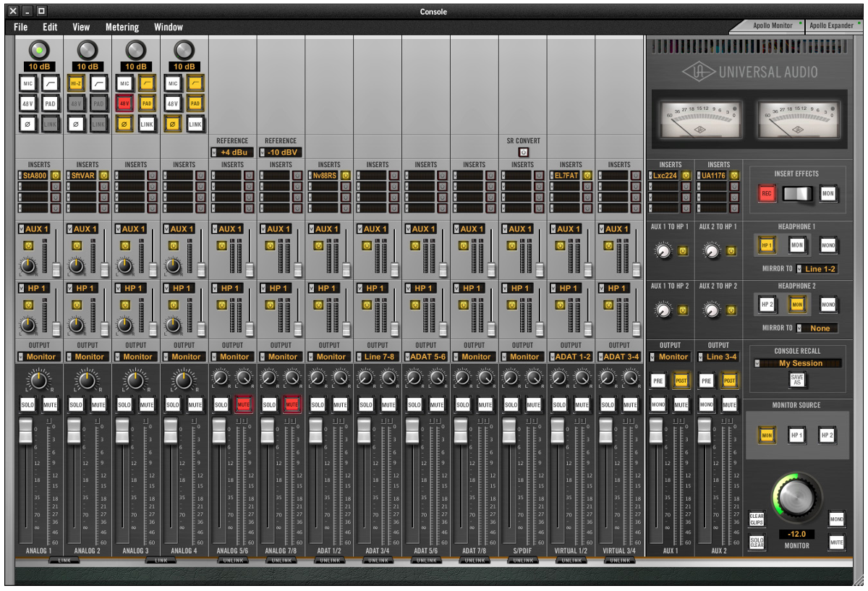Disable the PAD on Analog 4
Screen dimensions: 868x591
click(195, 104)
